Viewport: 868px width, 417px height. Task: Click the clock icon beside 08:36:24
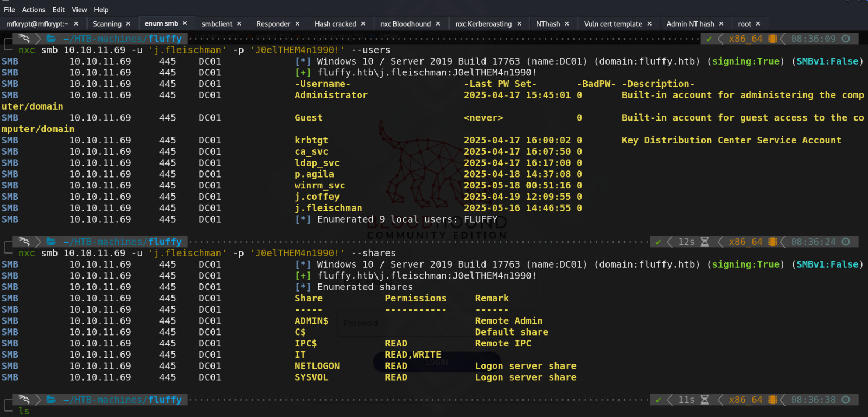(846, 242)
